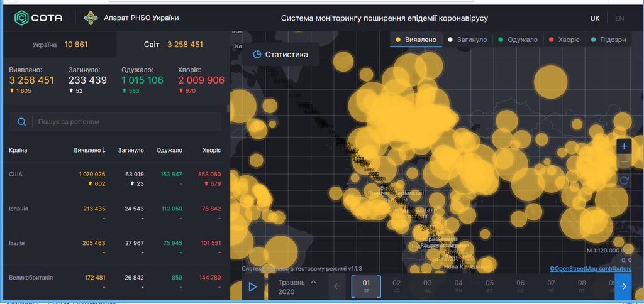Open the Статистика panel

(280, 55)
